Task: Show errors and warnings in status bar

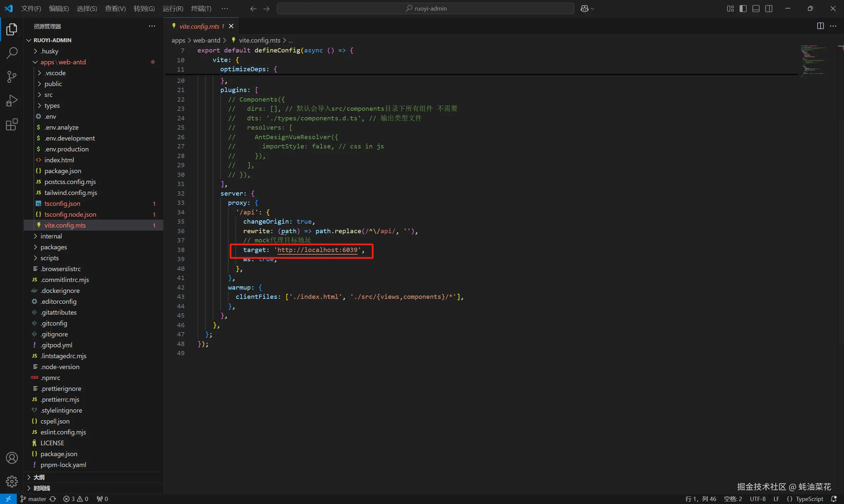Action: pyautogui.click(x=76, y=499)
